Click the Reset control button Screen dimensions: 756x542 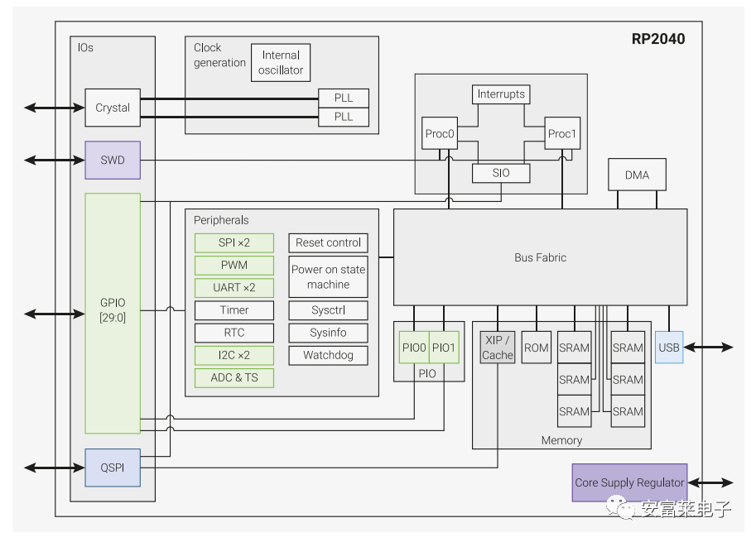(328, 242)
